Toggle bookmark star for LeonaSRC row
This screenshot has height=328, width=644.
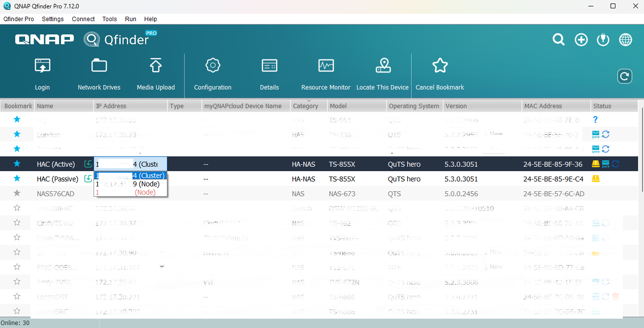[17, 311]
